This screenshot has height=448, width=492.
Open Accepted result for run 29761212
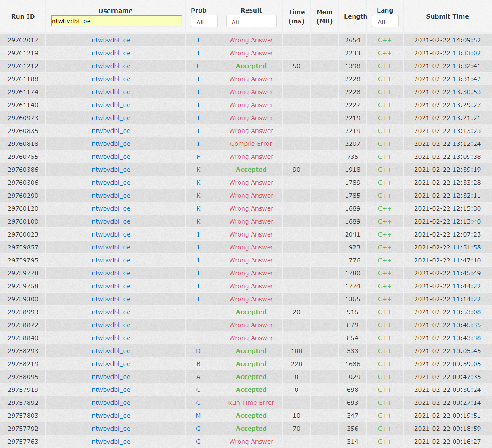pos(251,66)
